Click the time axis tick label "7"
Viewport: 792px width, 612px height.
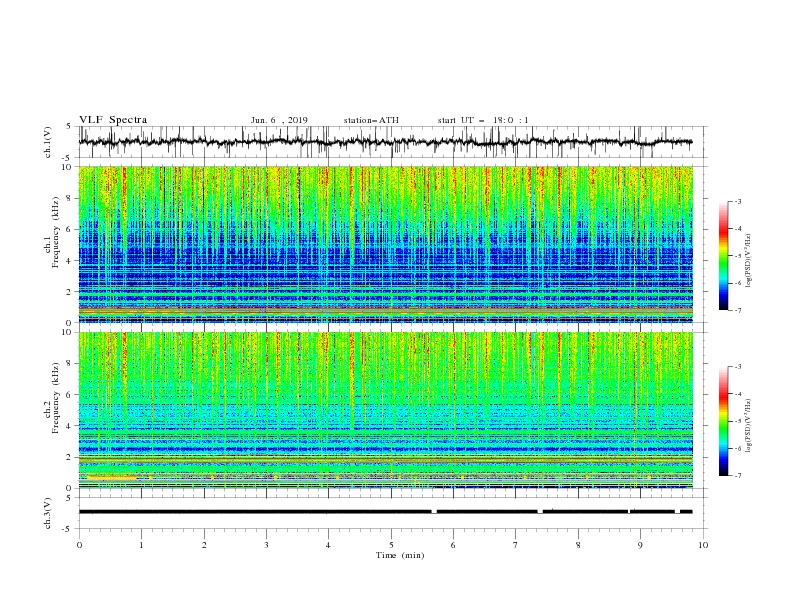[x=516, y=545]
